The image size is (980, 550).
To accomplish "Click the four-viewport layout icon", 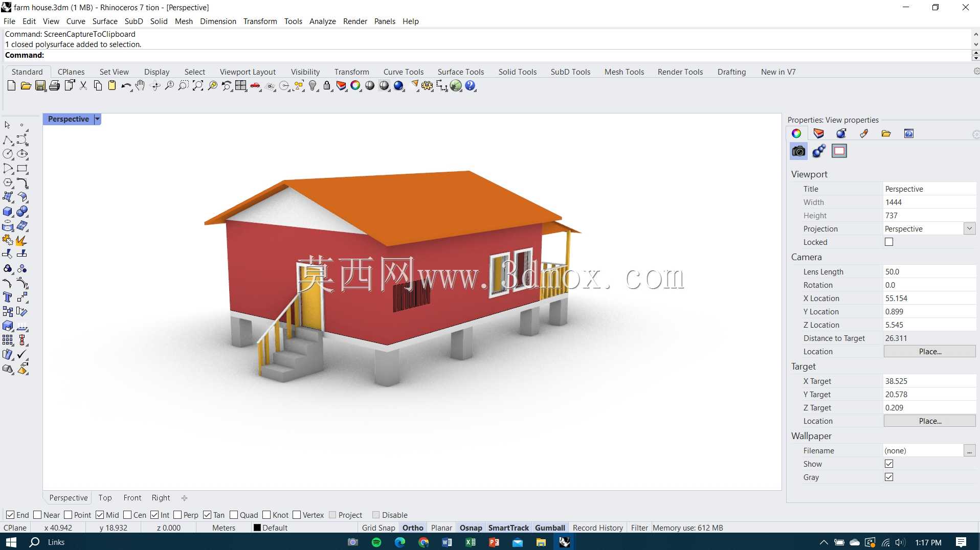I will (x=241, y=86).
